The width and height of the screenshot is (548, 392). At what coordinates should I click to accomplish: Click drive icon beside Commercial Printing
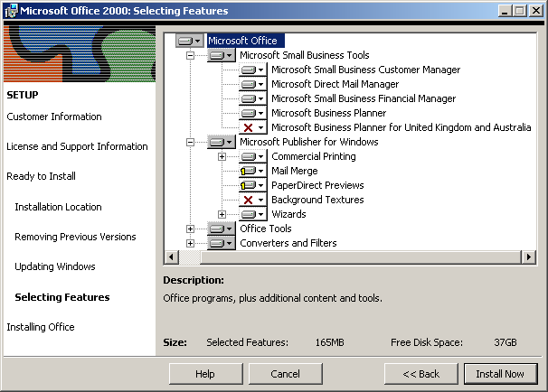click(x=253, y=156)
